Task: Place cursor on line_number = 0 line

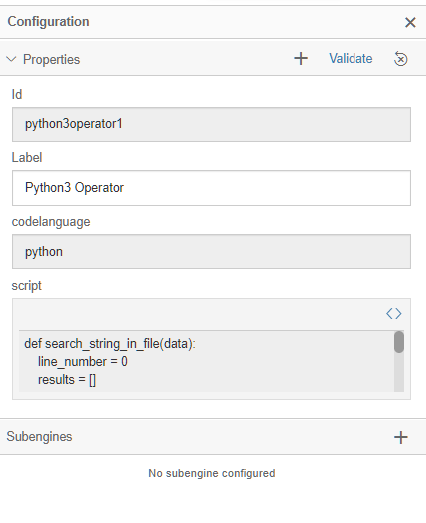Action: coord(82,362)
